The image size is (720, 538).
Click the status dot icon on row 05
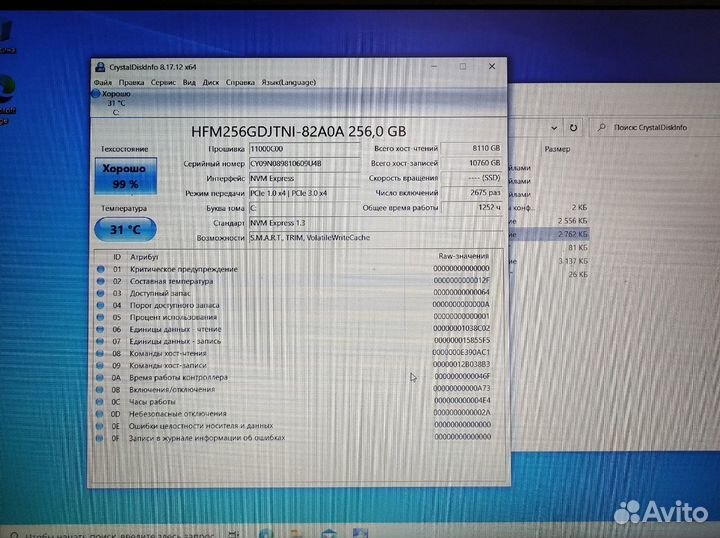pos(100,317)
